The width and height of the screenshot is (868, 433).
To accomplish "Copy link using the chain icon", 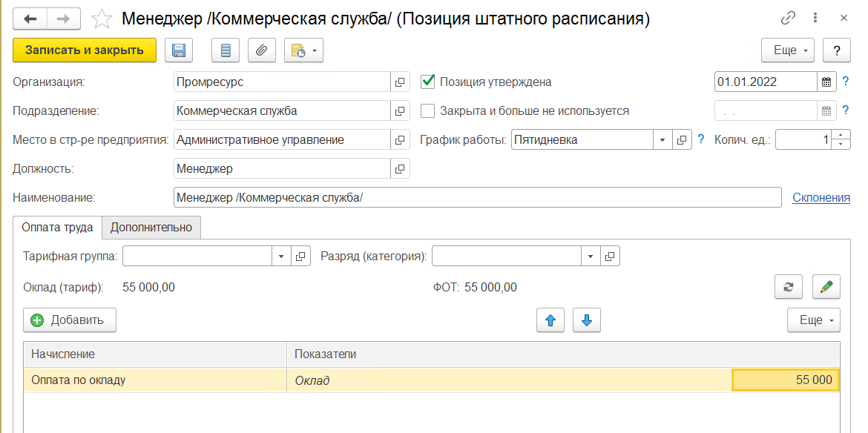I will click(x=788, y=19).
